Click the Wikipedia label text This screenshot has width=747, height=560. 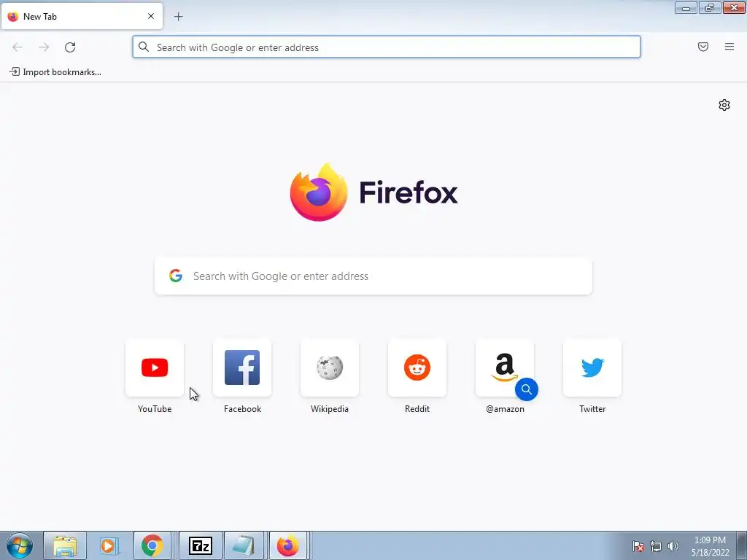point(330,409)
